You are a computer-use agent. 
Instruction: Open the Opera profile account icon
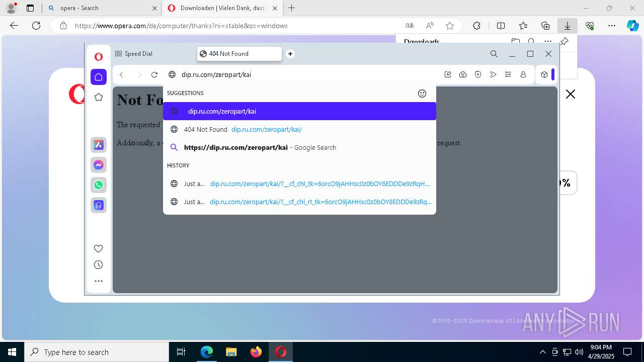click(x=523, y=74)
